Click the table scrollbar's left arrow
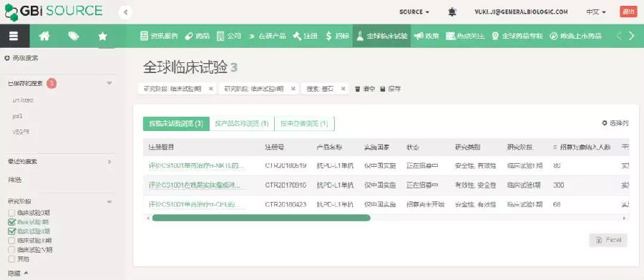644x280 pixels. pyautogui.click(x=148, y=218)
